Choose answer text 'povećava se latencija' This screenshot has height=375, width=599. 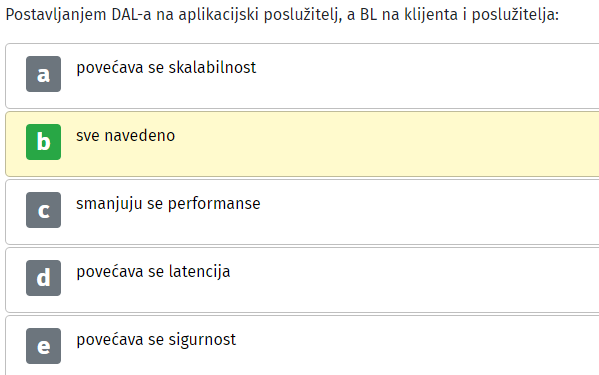153,272
